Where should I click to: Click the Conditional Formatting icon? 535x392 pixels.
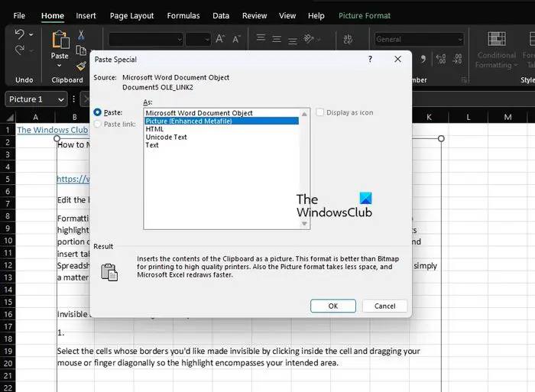pos(497,38)
